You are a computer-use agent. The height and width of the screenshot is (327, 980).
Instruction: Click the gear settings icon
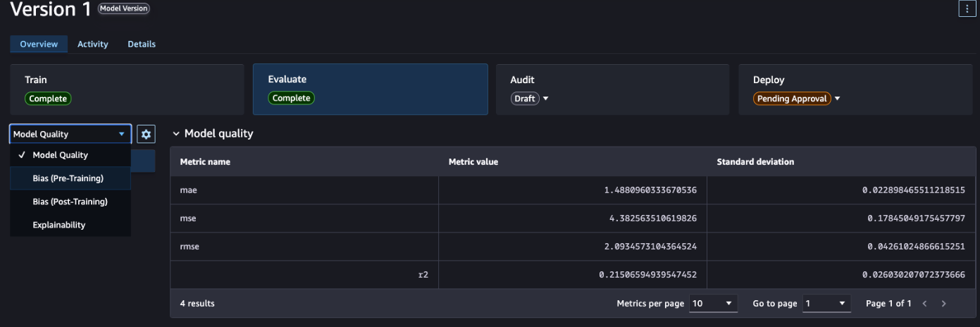coord(146,134)
